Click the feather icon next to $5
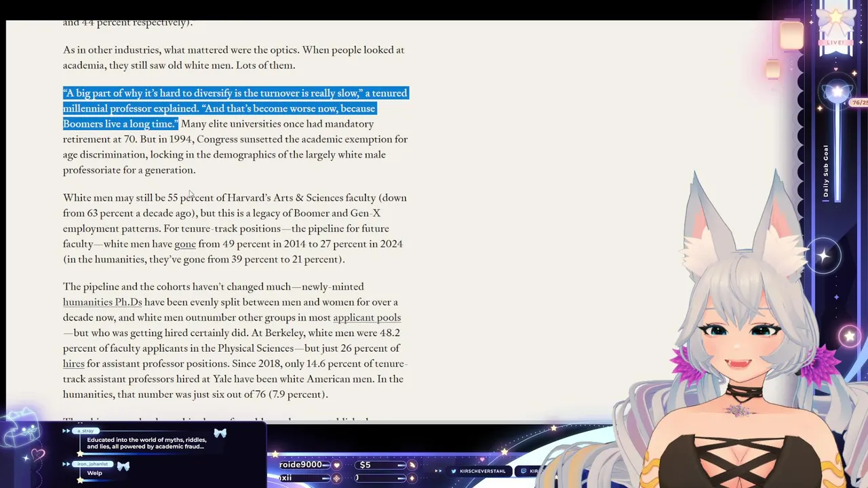 pos(411,465)
